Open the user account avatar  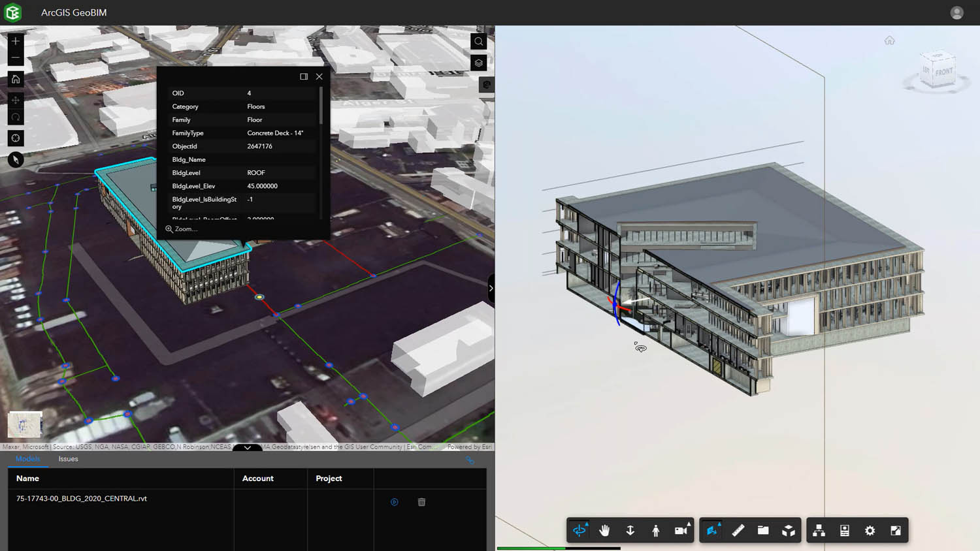tap(957, 12)
